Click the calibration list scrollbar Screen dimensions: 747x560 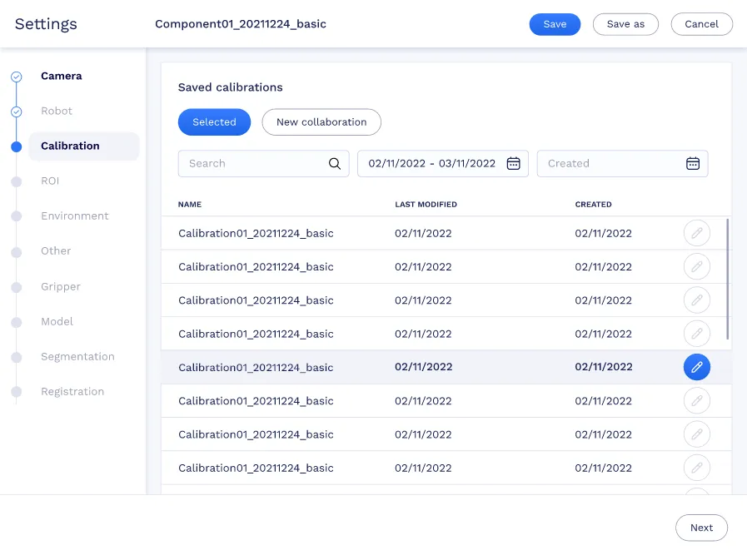point(728,279)
